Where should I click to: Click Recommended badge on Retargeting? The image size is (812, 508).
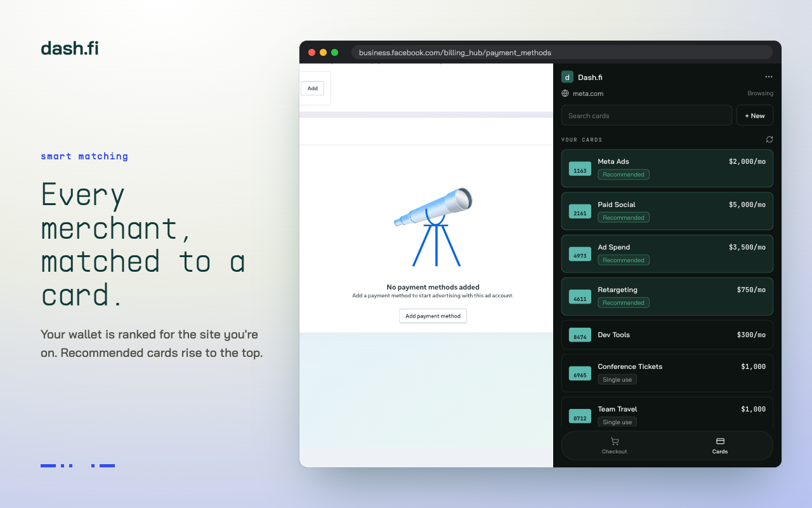pyautogui.click(x=624, y=302)
